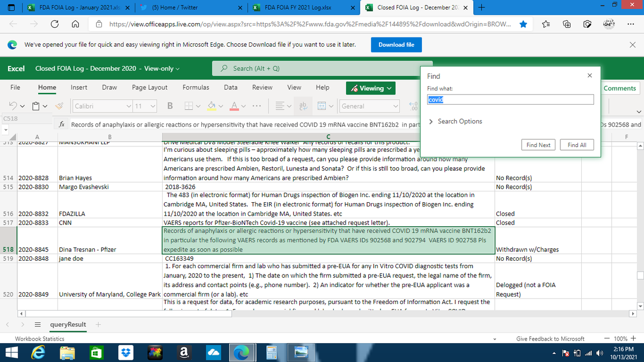Image resolution: width=644 pixels, height=362 pixels.
Task: Toggle the Bold button
Action: pyautogui.click(x=169, y=106)
